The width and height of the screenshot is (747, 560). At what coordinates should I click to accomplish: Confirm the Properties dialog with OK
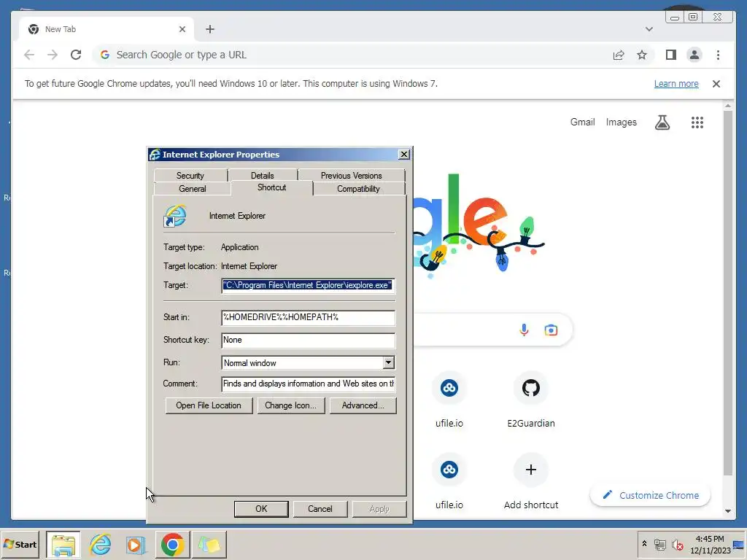[261, 508]
